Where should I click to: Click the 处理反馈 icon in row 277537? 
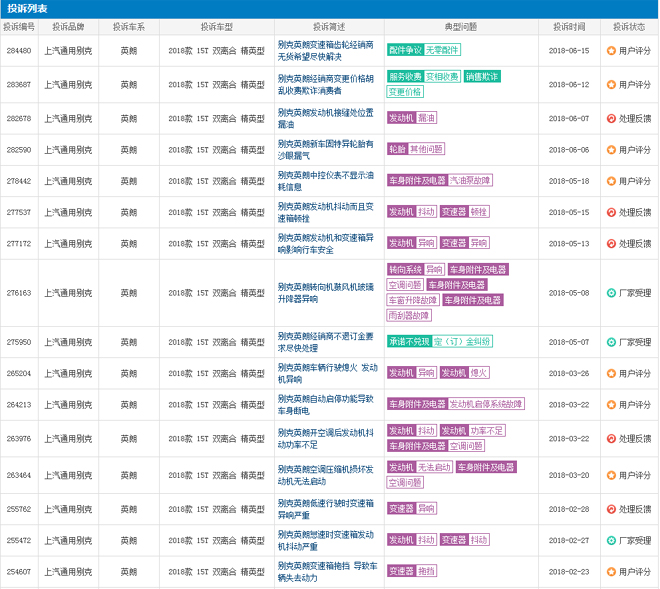click(x=611, y=212)
